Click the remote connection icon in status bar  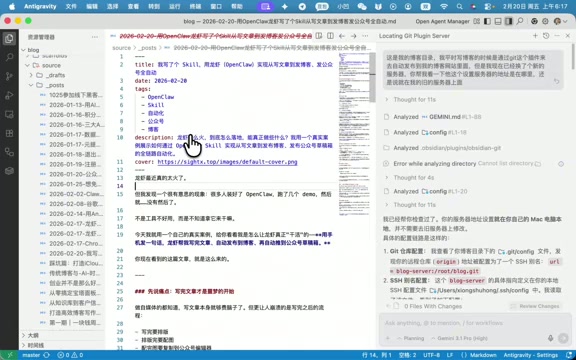(9, 355)
